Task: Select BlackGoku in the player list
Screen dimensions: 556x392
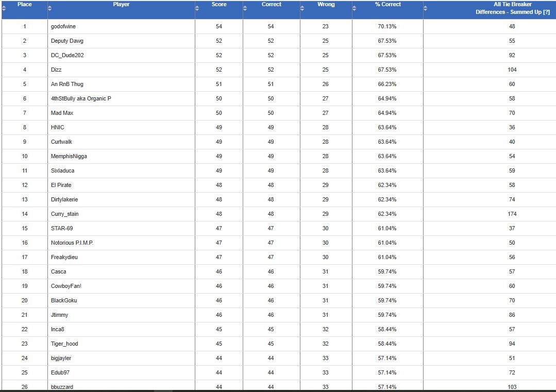Action: (x=64, y=300)
